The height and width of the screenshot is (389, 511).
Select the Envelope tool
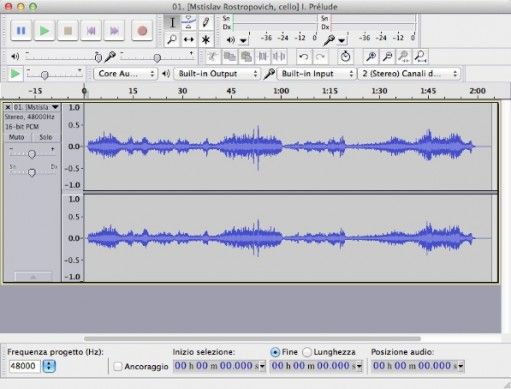coord(189,22)
